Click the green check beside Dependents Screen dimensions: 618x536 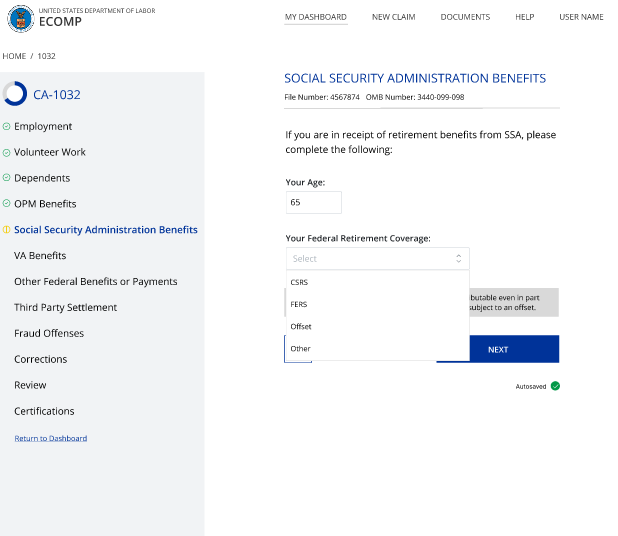pyautogui.click(x=7, y=178)
